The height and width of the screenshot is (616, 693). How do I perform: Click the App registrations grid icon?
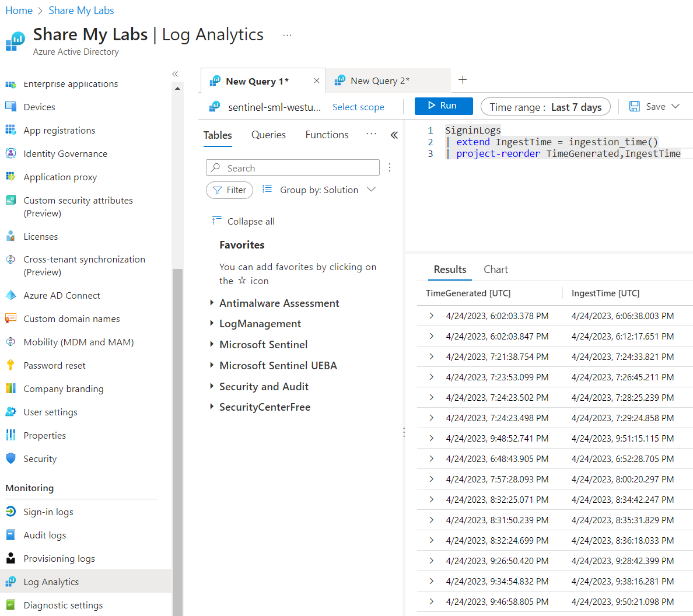coord(10,130)
